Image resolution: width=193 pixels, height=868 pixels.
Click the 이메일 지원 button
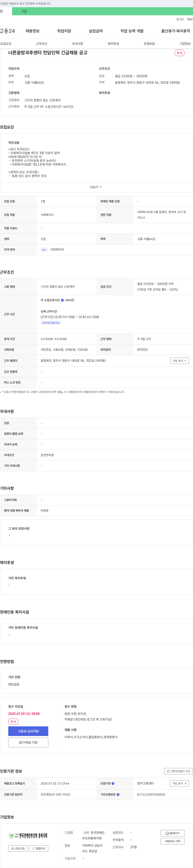coord(28,743)
